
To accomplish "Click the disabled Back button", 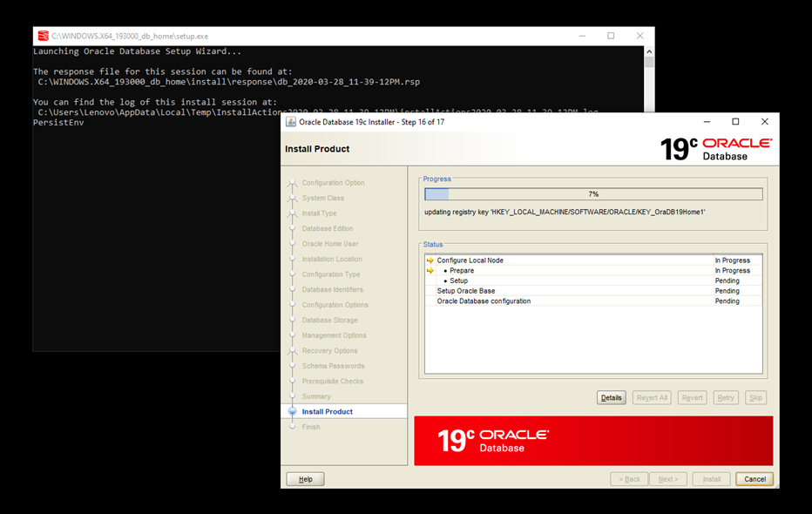I will tap(629, 479).
